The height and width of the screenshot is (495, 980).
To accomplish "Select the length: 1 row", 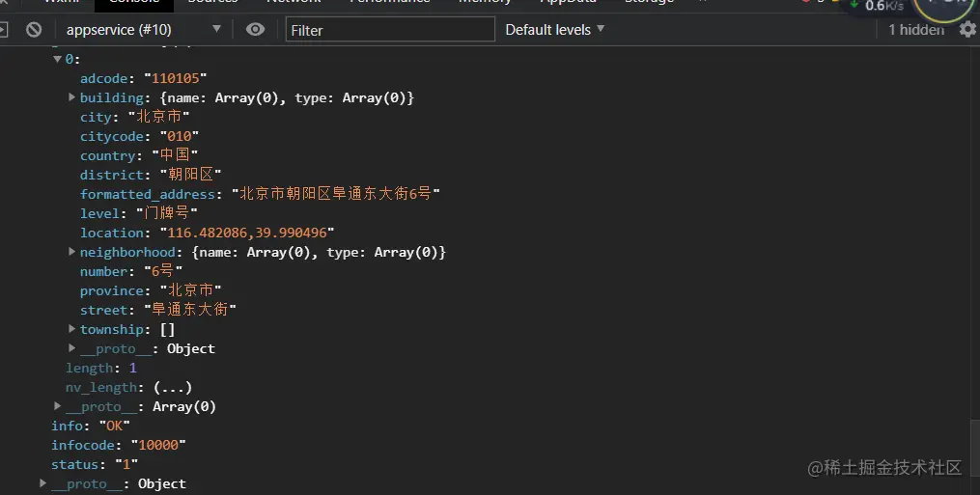I will (101, 369).
